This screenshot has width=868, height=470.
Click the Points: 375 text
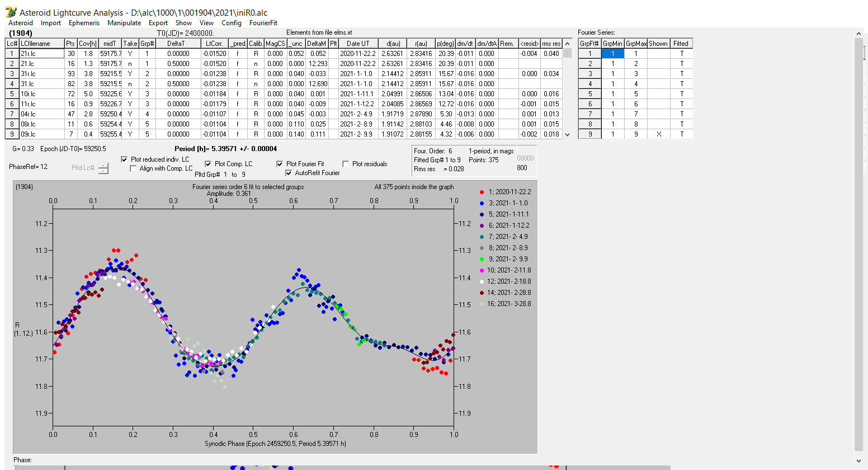click(483, 160)
